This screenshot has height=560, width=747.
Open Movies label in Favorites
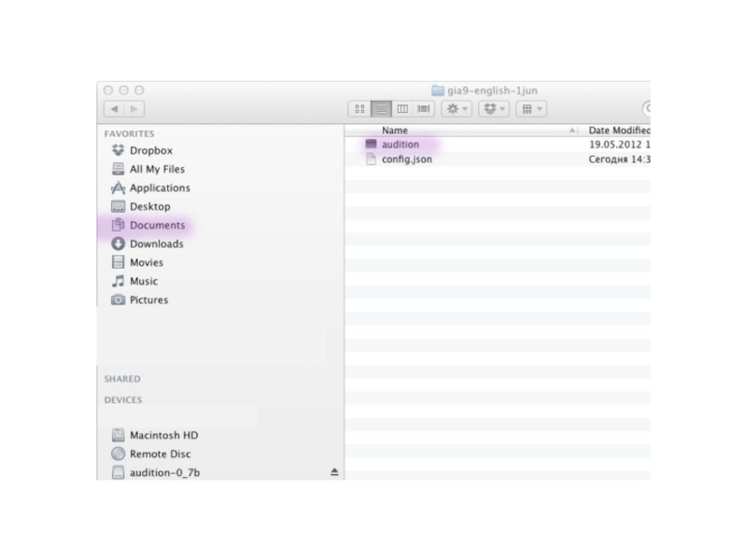coord(147,262)
